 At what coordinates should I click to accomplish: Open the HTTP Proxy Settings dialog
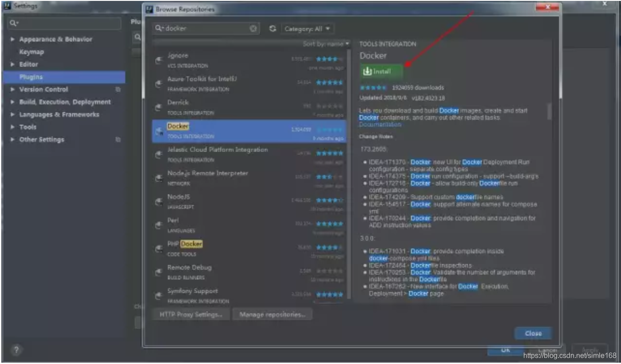[191, 314]
